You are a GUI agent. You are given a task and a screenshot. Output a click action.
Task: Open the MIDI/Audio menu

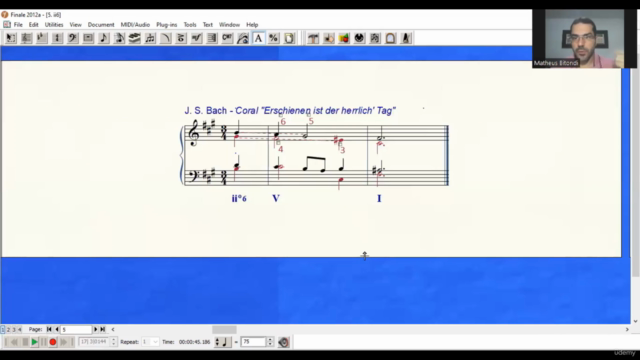point(135,24)
